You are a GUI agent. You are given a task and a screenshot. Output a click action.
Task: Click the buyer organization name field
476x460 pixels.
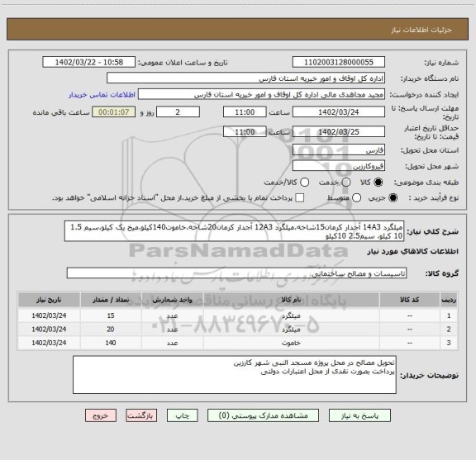point(246,78)
